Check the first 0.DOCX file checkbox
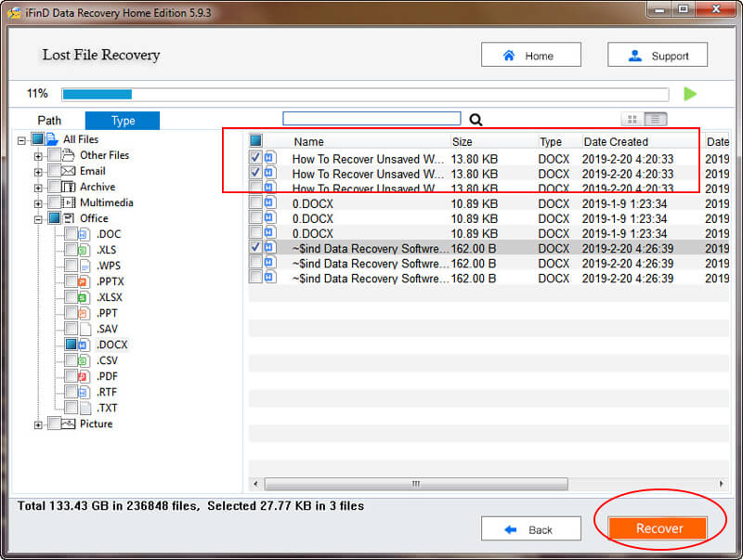This screenshot has width=743, height=560. pyautogui.click(x=255, y=202)
